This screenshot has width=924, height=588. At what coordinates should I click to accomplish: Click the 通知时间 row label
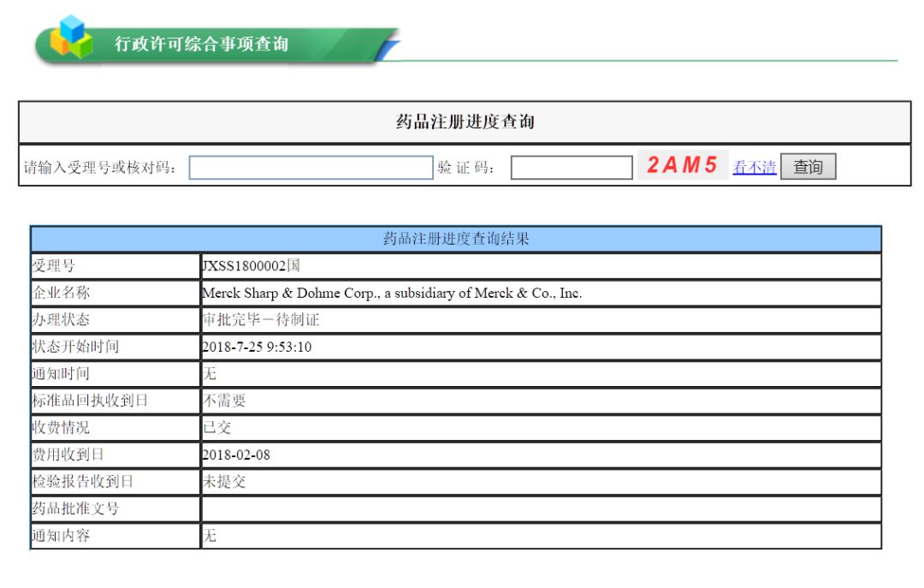pos(61,373)
